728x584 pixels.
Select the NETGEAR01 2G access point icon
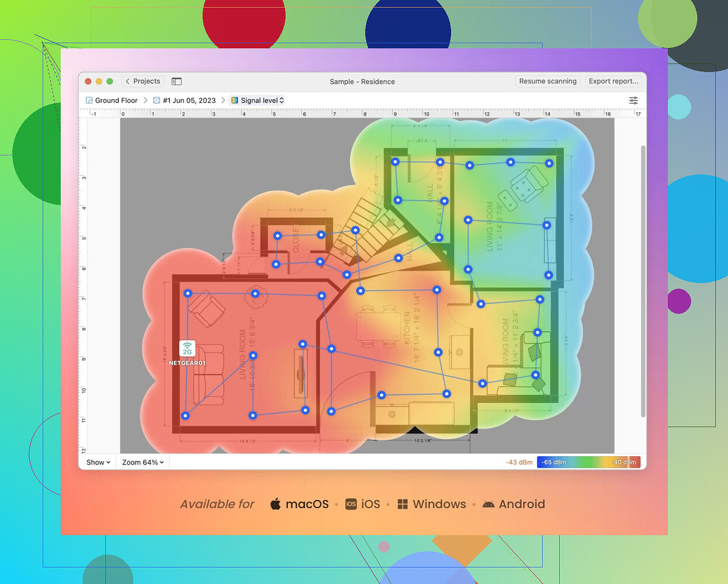point(187,349)
